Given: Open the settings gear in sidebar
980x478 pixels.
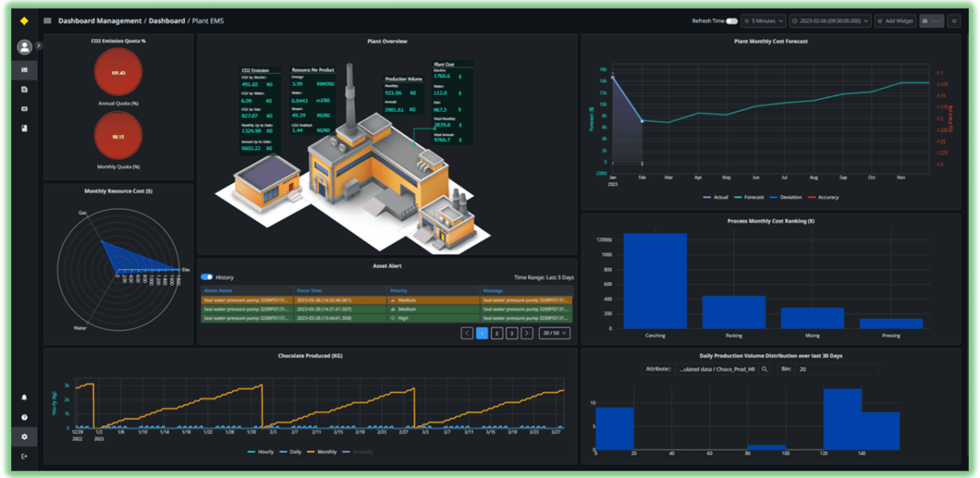Looking at the screenshot, I should click(x=25, y=437).
